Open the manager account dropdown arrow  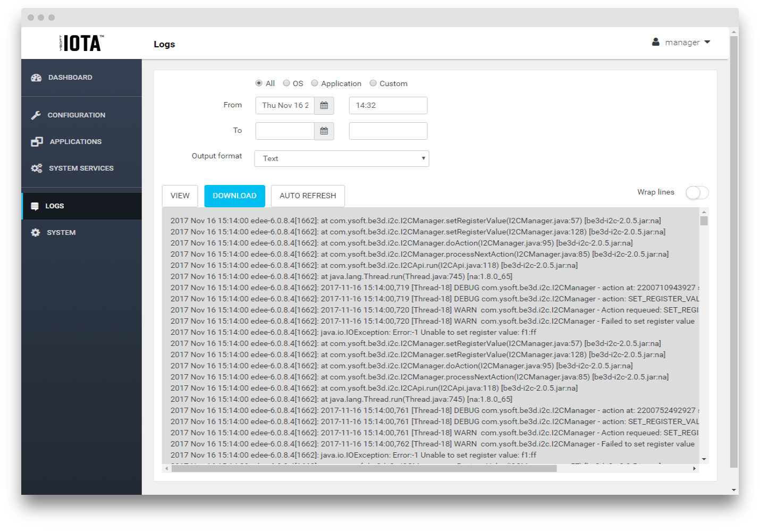pos(707,42)
